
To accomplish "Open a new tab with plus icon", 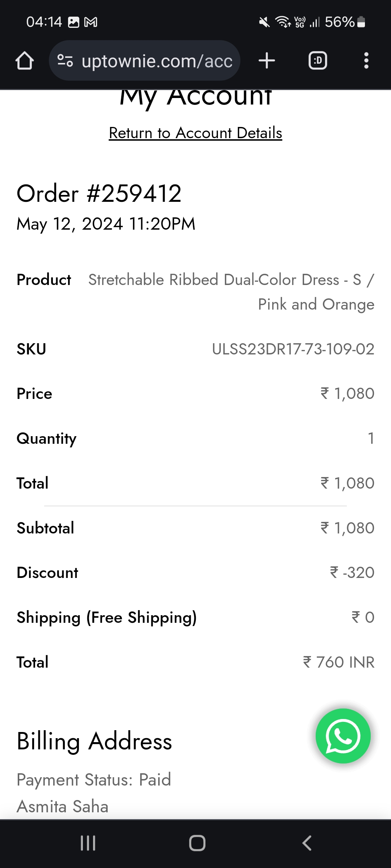I will pyautogui.click(x=267, y=60).
